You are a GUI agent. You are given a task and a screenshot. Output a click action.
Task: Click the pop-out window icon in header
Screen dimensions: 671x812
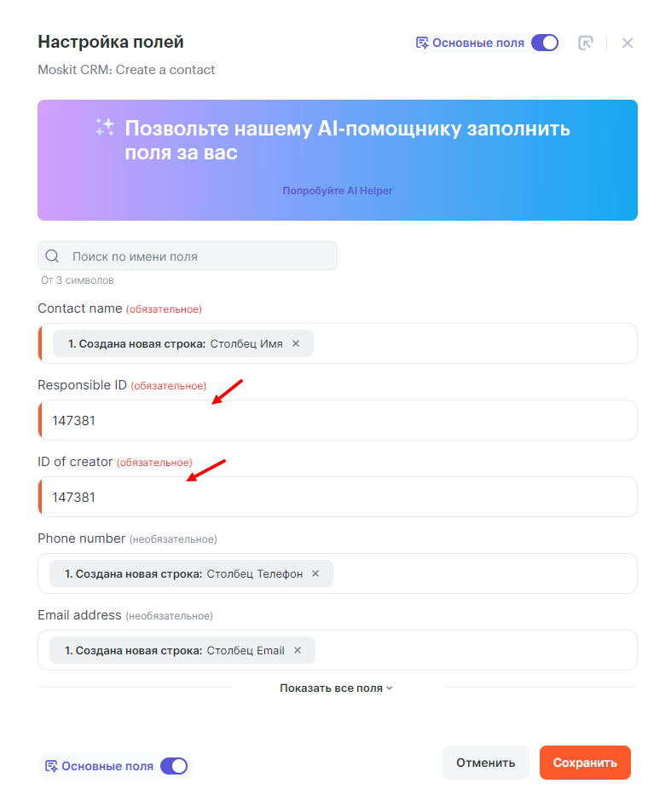coord(585,43)
